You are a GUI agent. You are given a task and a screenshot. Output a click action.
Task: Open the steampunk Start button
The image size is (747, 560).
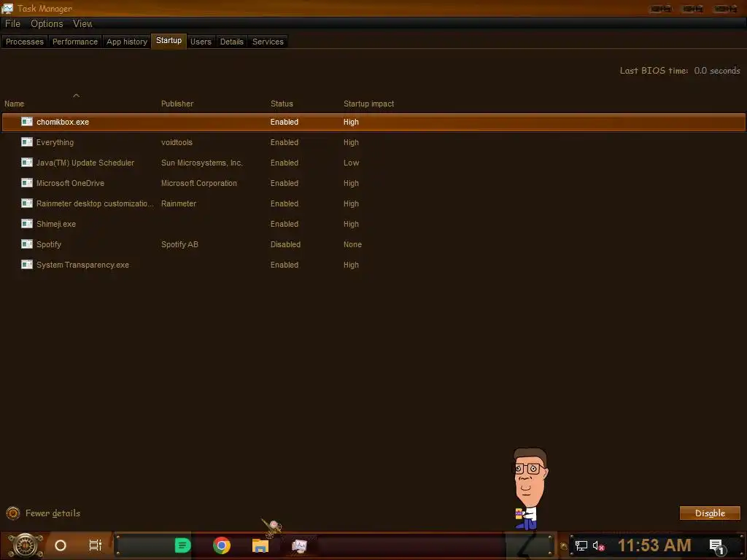(x=26, y=545)
